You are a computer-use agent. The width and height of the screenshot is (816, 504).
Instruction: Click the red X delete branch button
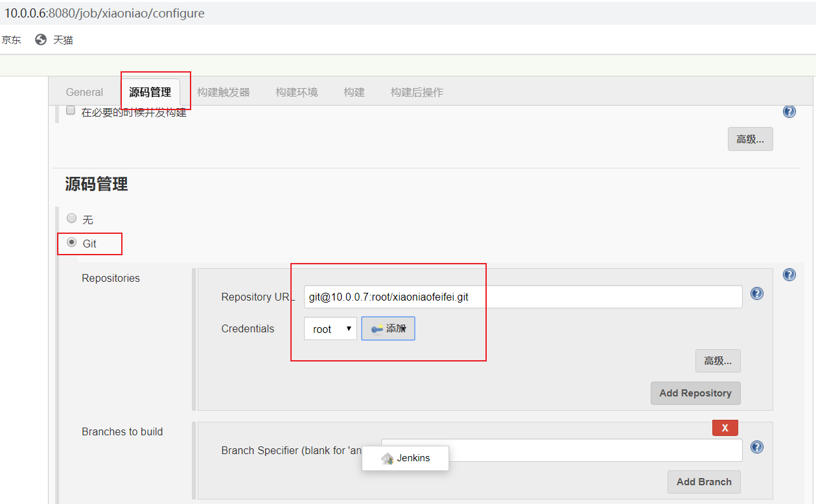(x=725, y=428)
